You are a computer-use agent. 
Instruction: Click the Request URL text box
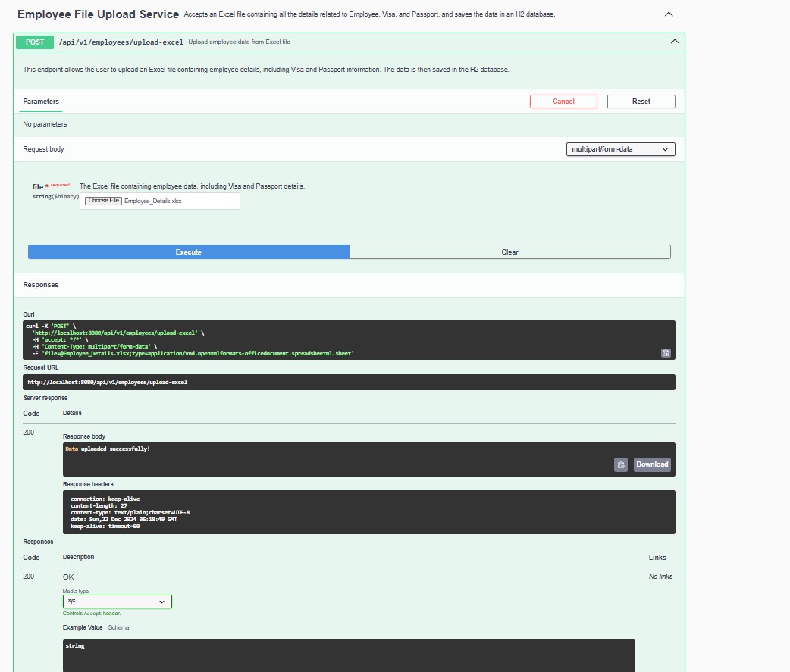(x=349, y=382)
